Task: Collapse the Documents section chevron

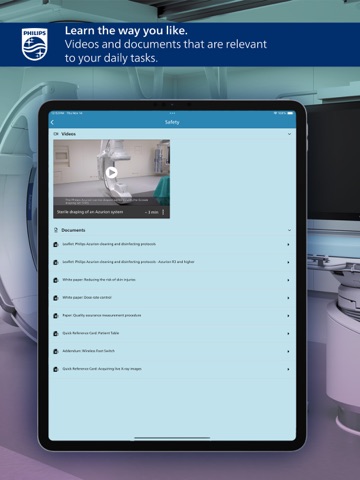Action: point(289,230)
